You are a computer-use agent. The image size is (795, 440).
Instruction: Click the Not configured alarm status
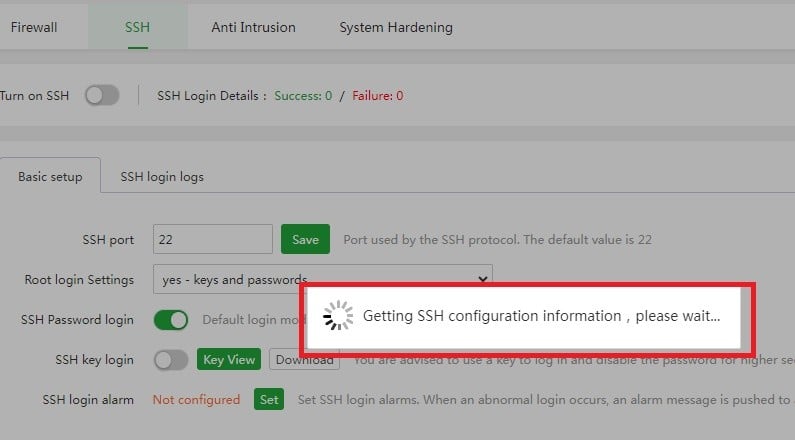click(x=196, y=400)
